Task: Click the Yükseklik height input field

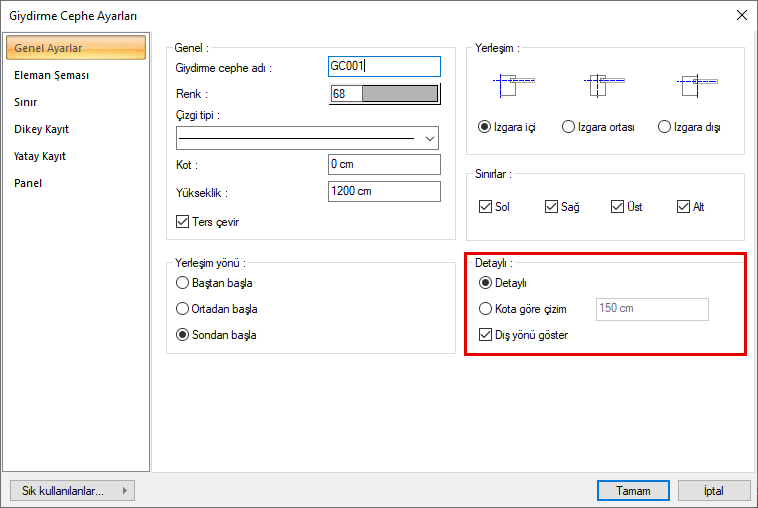Action: 384,191
